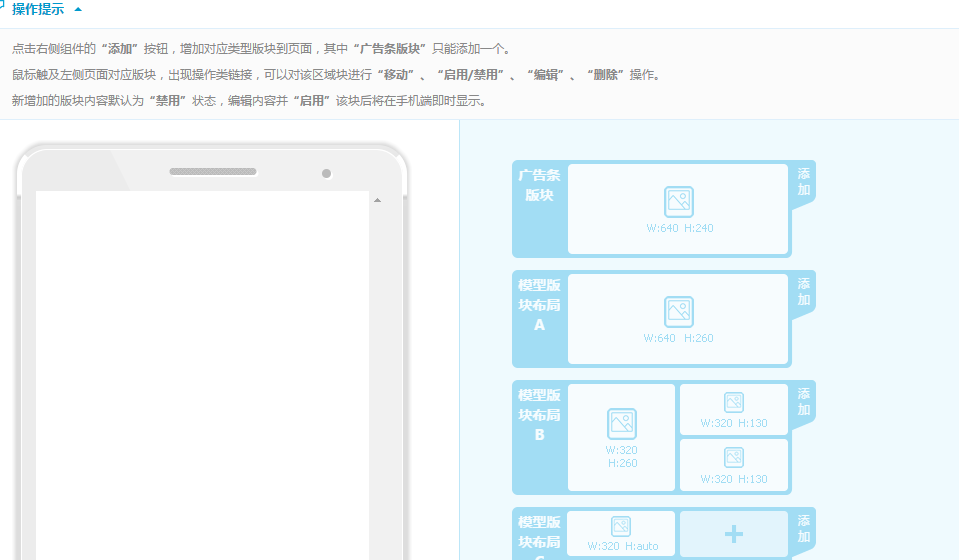Click the phone preview screen area

[x=202, y=375]
